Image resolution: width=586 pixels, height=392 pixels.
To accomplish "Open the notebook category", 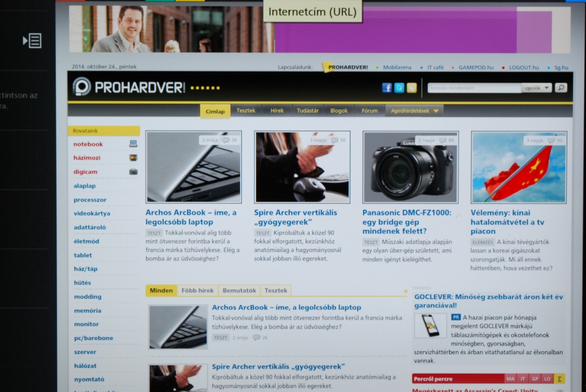I will point(88,144).
